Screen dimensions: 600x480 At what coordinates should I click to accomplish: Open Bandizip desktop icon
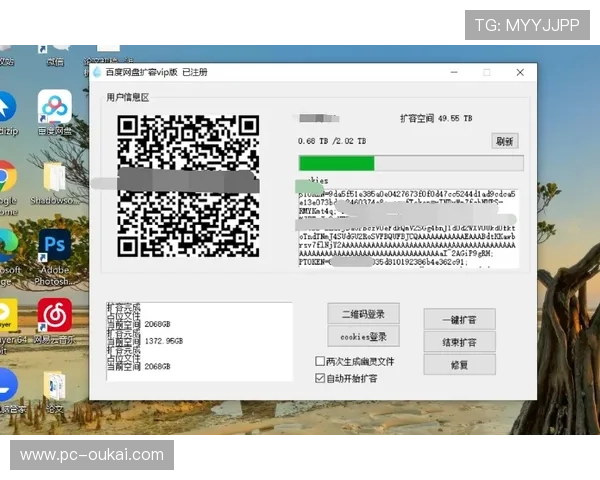(x=7, y=113)
